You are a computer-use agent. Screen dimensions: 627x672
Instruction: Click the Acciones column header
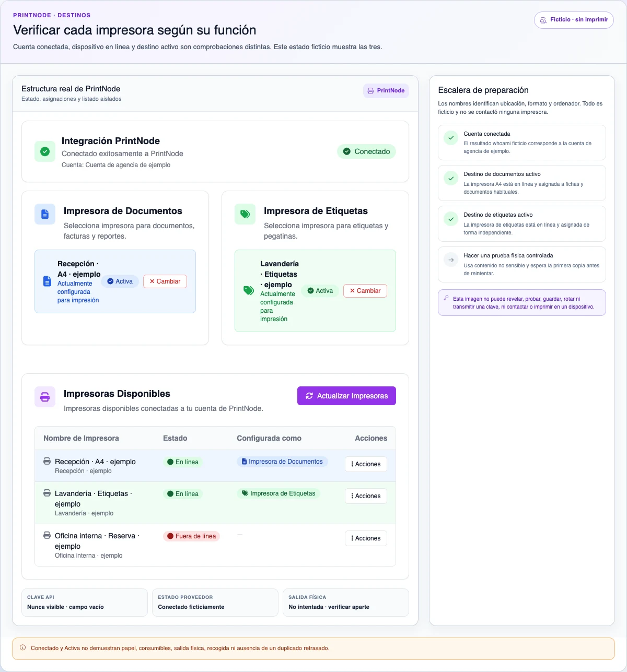tap(371, 439)
